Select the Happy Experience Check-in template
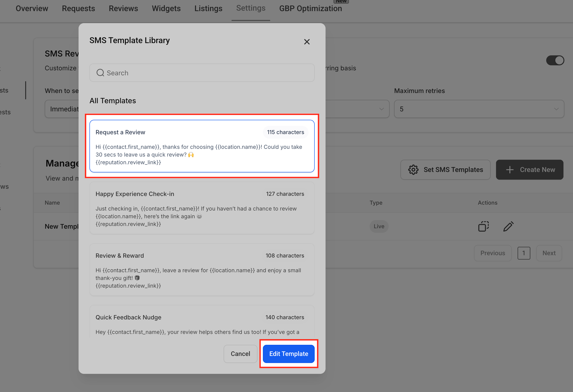This screenshot has width=573, height=392. pyautogui.click(x=202, y=208)
